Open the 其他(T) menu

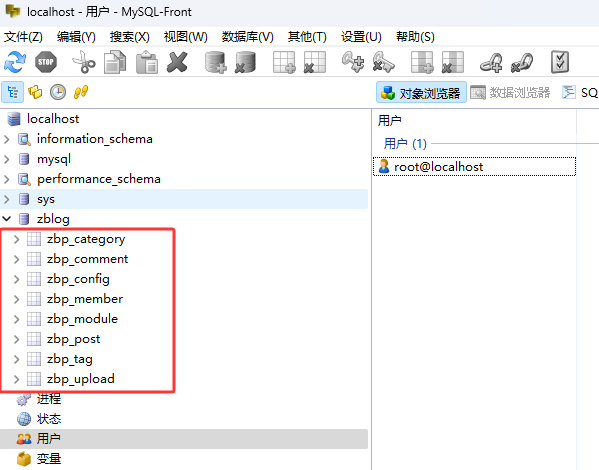pyautogui.click(x=307, y=37)
